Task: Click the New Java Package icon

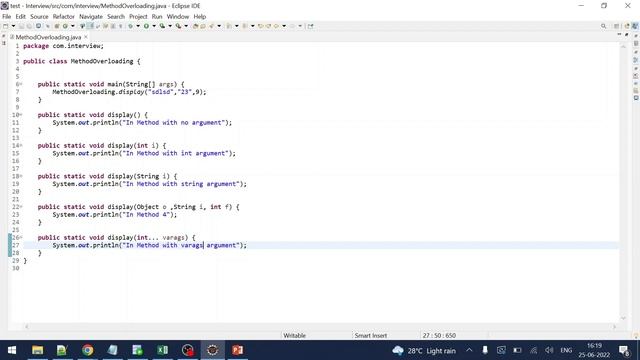Action: click(x=57, y=26)
